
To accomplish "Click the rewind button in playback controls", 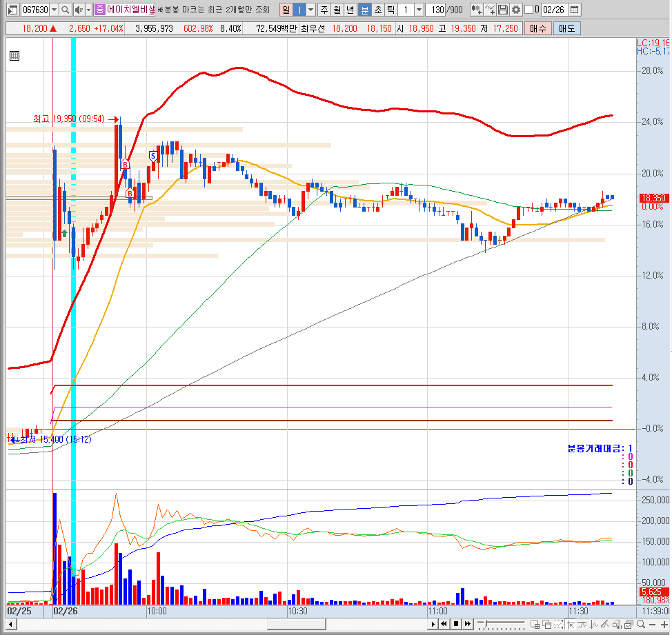I will pos(444,624).
